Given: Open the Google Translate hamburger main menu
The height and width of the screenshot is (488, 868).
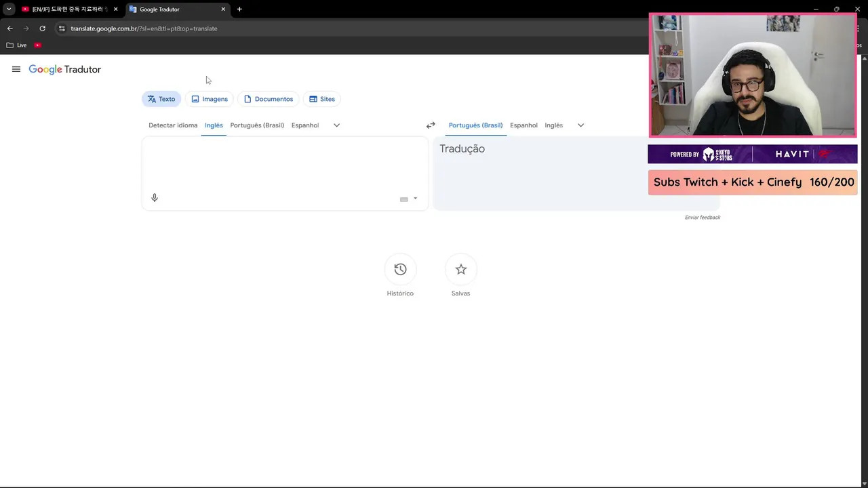Looking at the screenshot, I should coord(16,69).
